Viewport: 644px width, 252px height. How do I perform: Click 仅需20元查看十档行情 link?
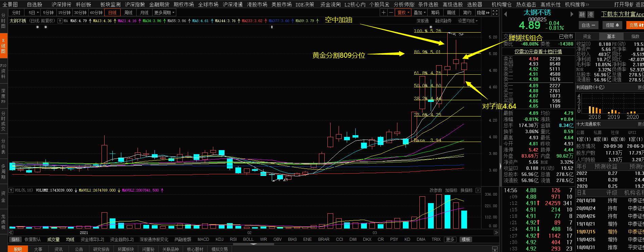538,52
